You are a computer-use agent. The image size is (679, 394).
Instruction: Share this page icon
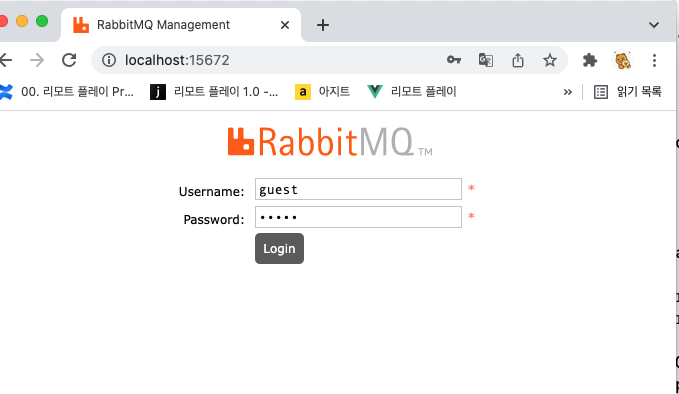click(518, 60)
